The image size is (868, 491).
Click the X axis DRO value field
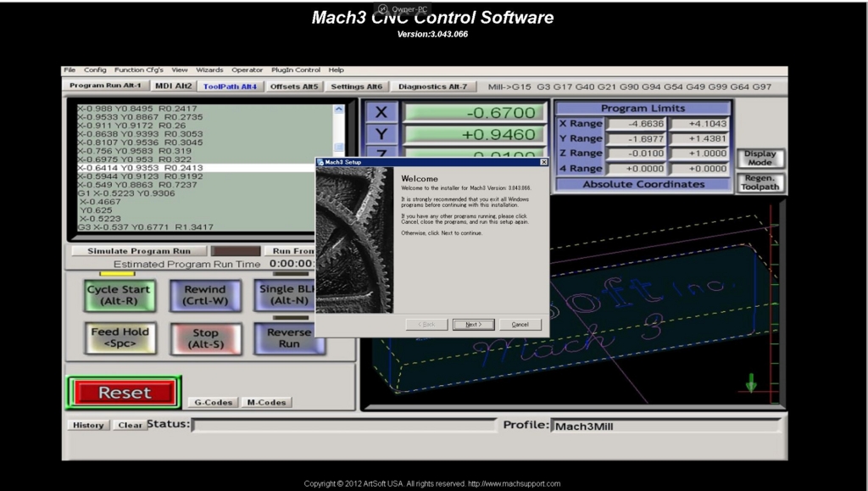pyautogui.click(x=474, y=113)
